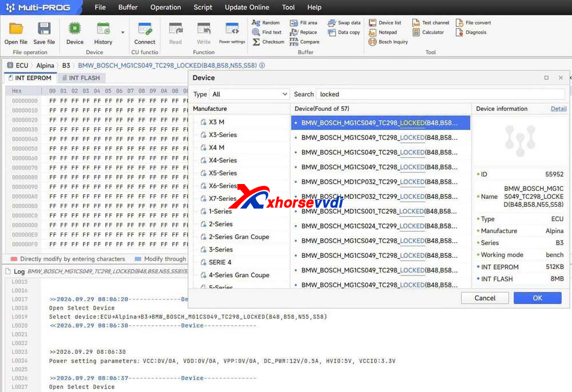
Task: Open the Test channel tool
Action: coord(431,23)
